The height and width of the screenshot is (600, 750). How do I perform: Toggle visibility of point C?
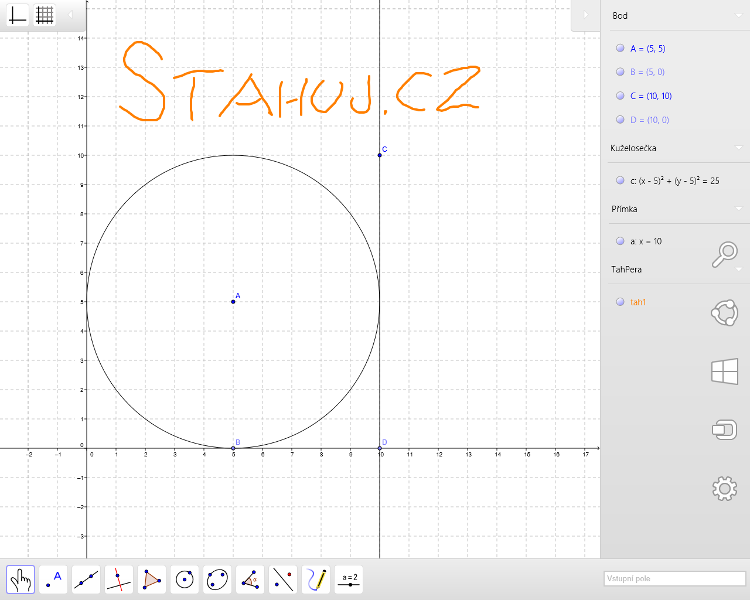pos(620,96)
